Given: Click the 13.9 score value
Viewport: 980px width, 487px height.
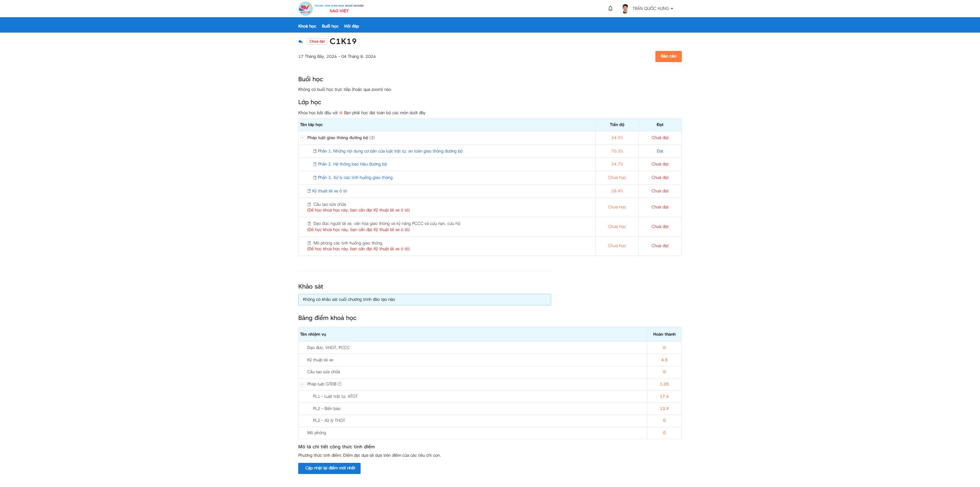Looking at the screenshot, I should coord(664,409).
